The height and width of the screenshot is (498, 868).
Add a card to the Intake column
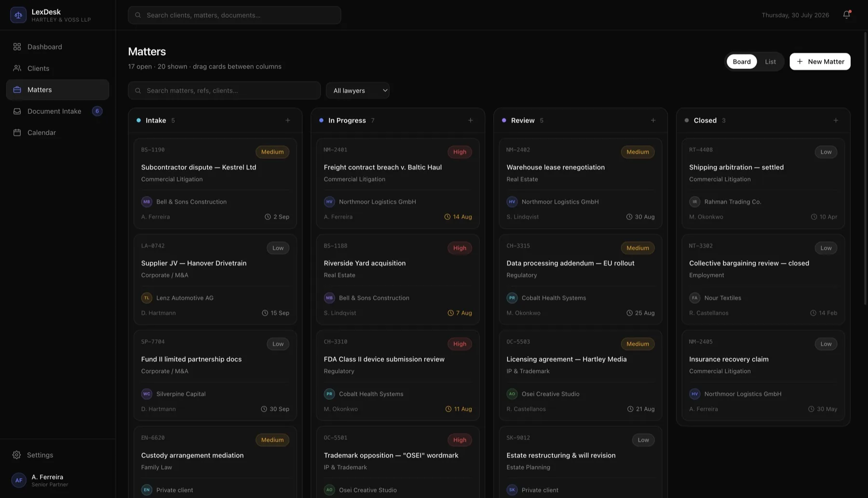tap(288, 121)
